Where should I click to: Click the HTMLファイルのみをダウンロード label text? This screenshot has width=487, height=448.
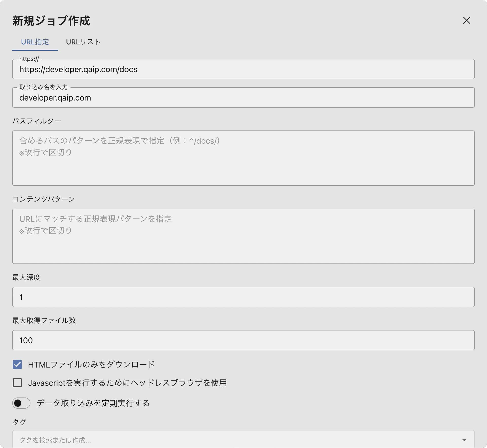point(91,364)
